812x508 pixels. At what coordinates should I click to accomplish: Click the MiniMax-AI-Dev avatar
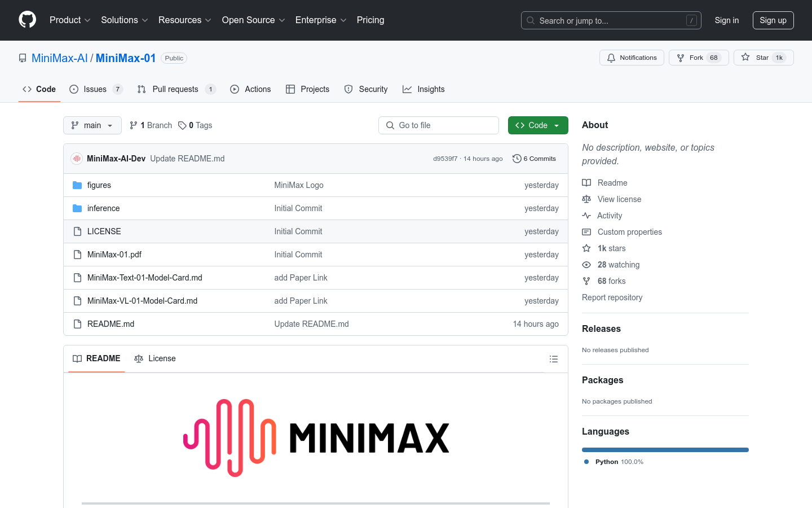coord(77,159)
